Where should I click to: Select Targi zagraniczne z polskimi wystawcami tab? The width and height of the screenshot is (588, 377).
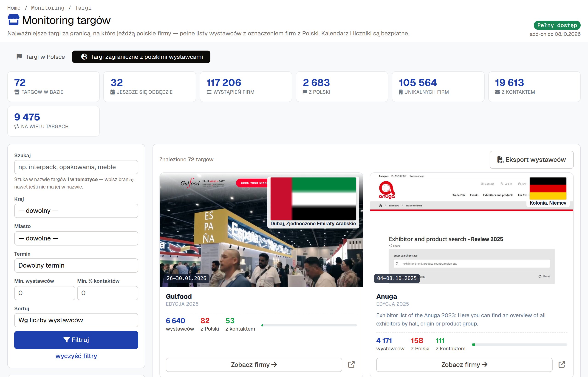[x=141, y=57]
